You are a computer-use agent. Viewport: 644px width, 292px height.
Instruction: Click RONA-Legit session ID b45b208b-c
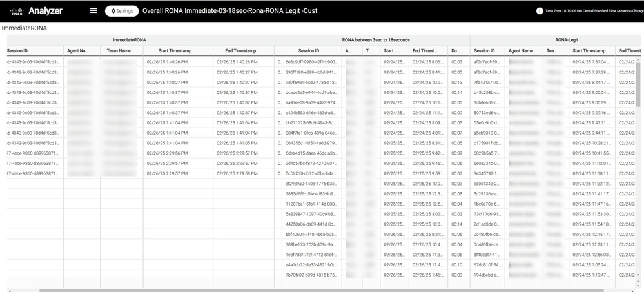pos(487,92)
